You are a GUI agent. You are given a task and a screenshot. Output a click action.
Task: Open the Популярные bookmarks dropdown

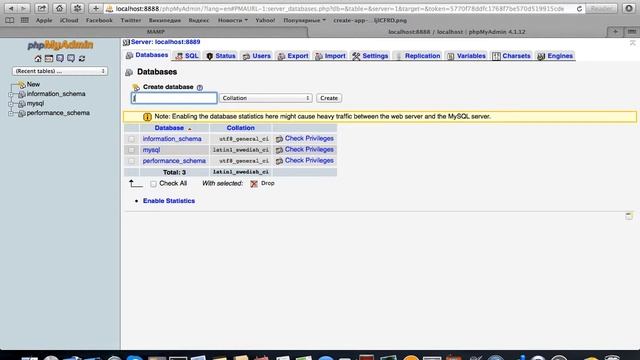(304, 20)
